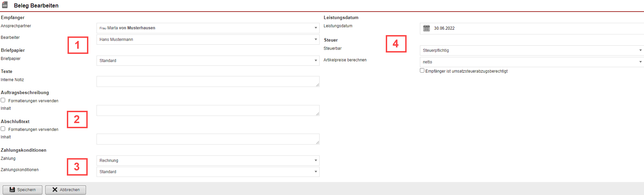Click the document icon next to Beleg Bearbeiten
The width and height of the screenshot is (644, 195).
click(x=5, y=5)
